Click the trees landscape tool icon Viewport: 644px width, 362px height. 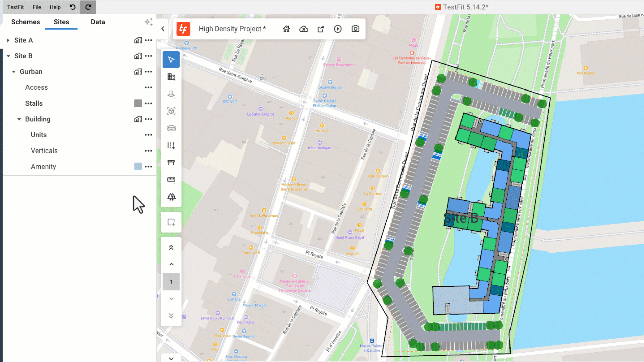point(171,197)
